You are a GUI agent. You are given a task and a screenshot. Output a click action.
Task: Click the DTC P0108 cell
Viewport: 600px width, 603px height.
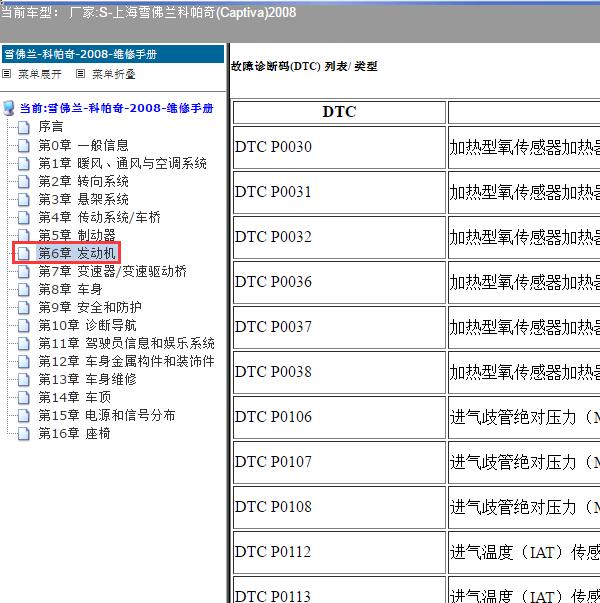tap(339, 507)
